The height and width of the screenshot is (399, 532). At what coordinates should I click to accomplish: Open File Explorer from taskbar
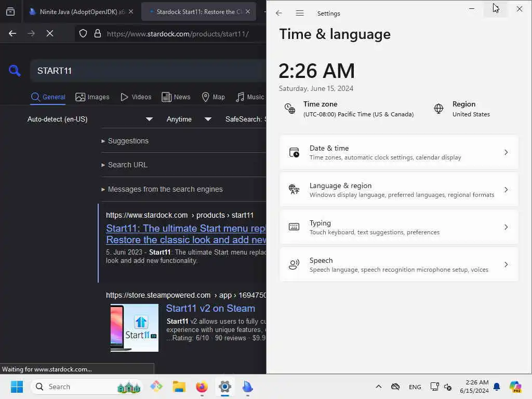(179, 387)
